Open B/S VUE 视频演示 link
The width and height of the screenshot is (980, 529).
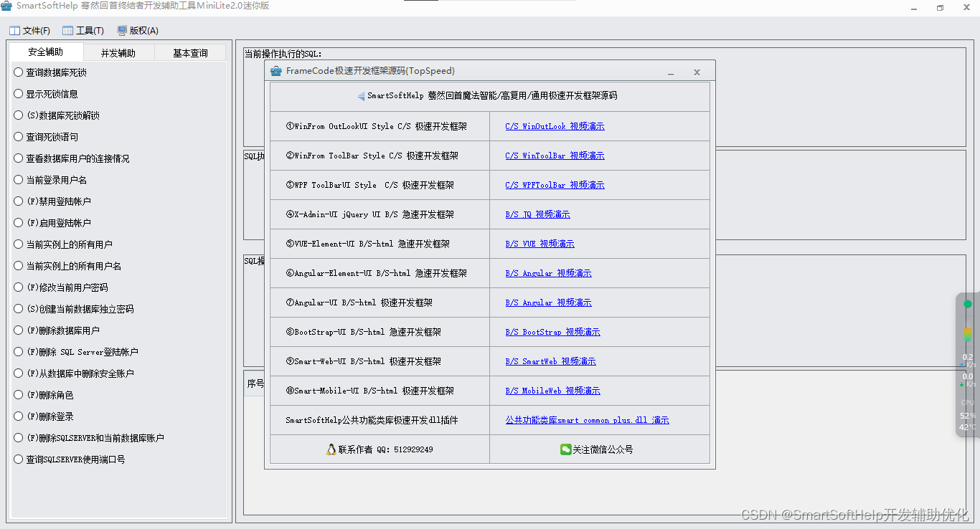(540, 244)
